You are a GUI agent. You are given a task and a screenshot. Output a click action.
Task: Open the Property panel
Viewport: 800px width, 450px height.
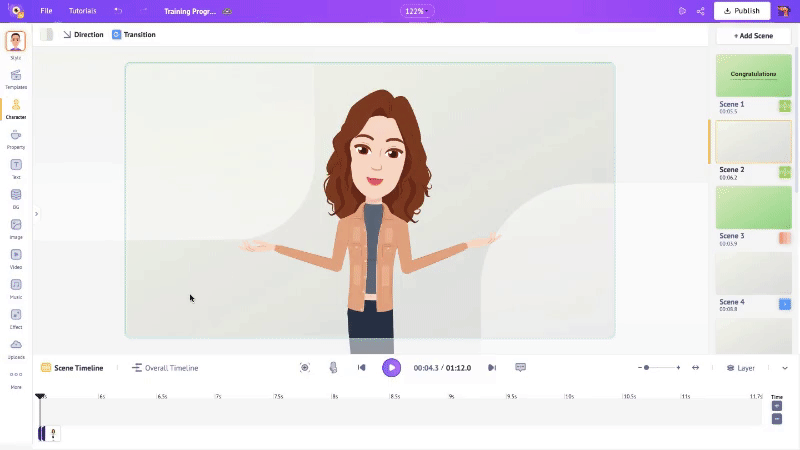(16, 139)
